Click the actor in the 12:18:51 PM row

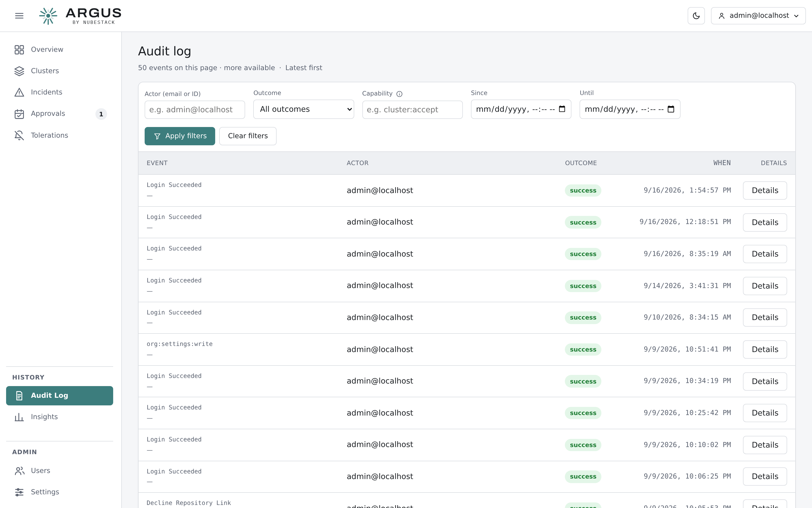pyautogui.click(x=380, y=222)
